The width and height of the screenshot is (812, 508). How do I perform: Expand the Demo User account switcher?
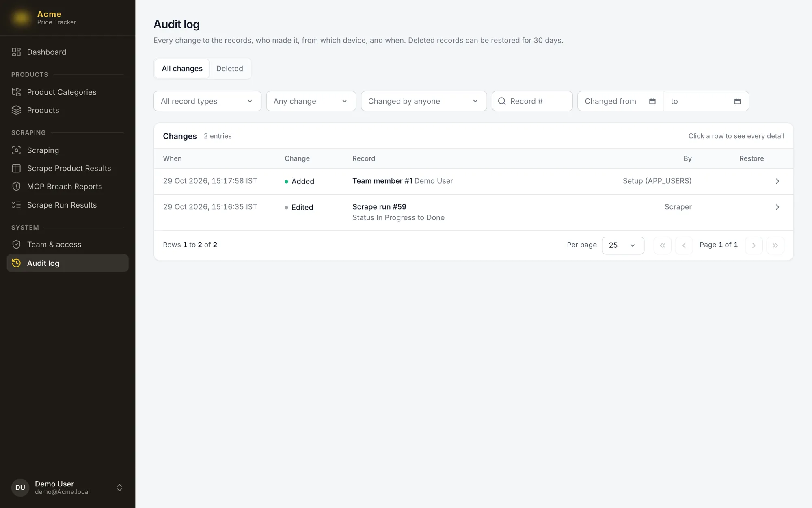click(119, 488)
